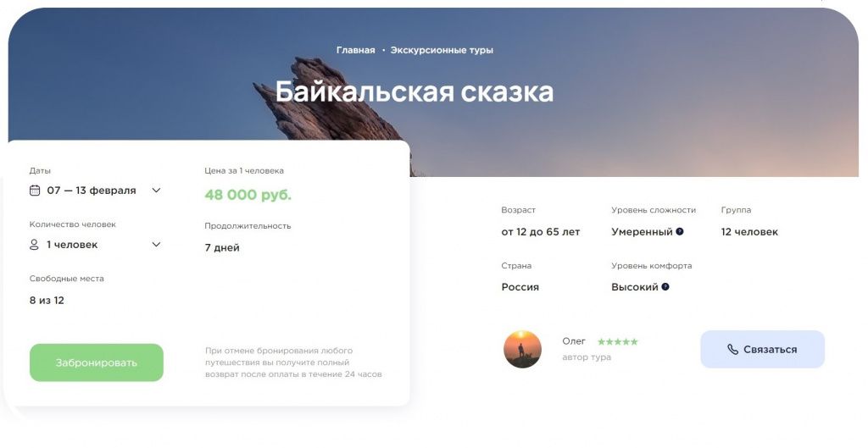Click the calendar icon beside the dates
This screenshot has width=868, height=448.
coord(34,191)
